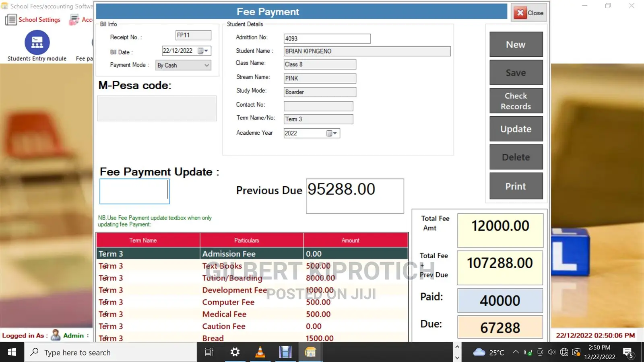
Task: Open the notification center icon
Action: 628,353
